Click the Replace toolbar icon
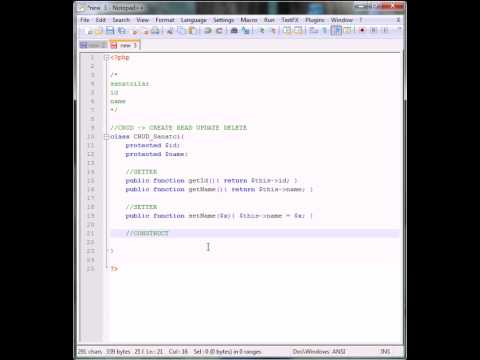The image size is (480, 360). (246, 31)
